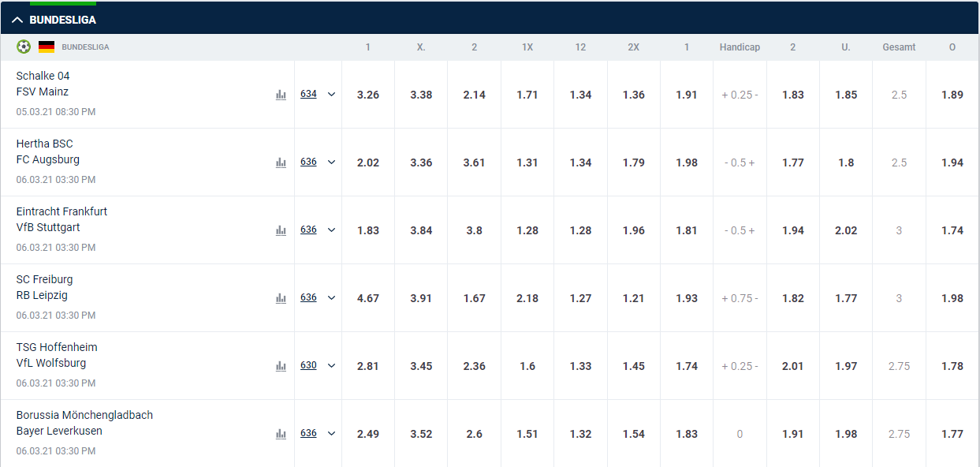
Task: Collapse the Bundesliga section header
Action: (17, 20)
